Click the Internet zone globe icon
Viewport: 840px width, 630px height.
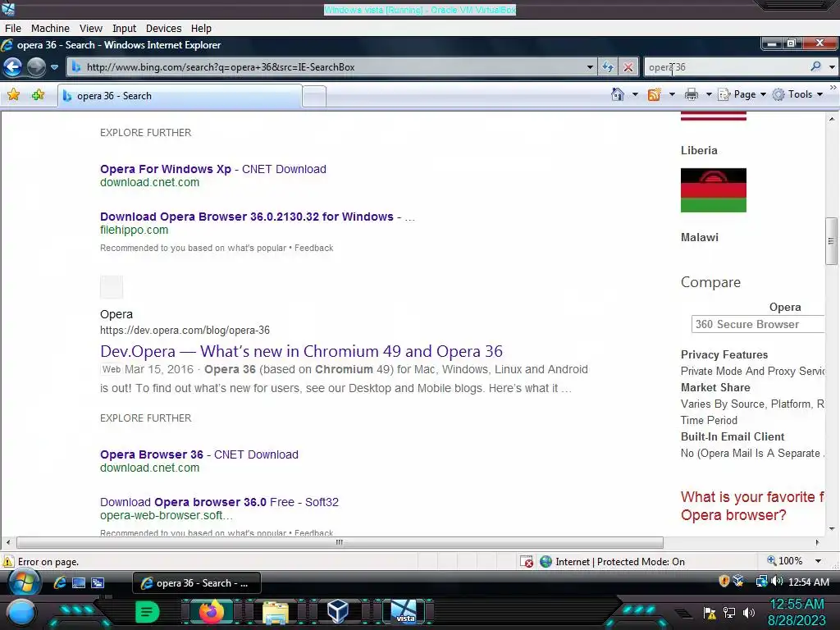[546, 561]
